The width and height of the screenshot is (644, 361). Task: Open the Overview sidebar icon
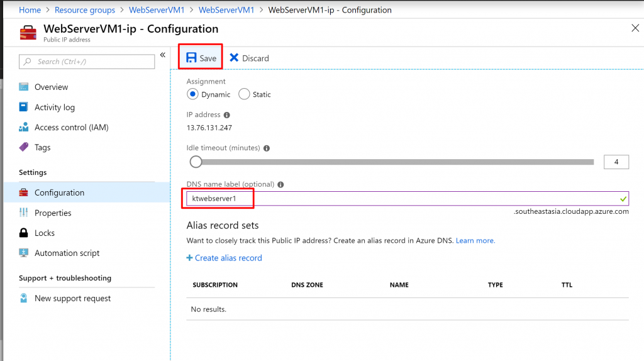coord(24,87)
